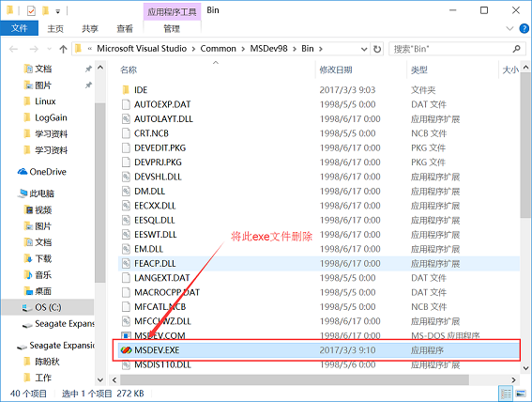Expand the address bar history dropdown

pyautogui.click(x=364, y=49)
